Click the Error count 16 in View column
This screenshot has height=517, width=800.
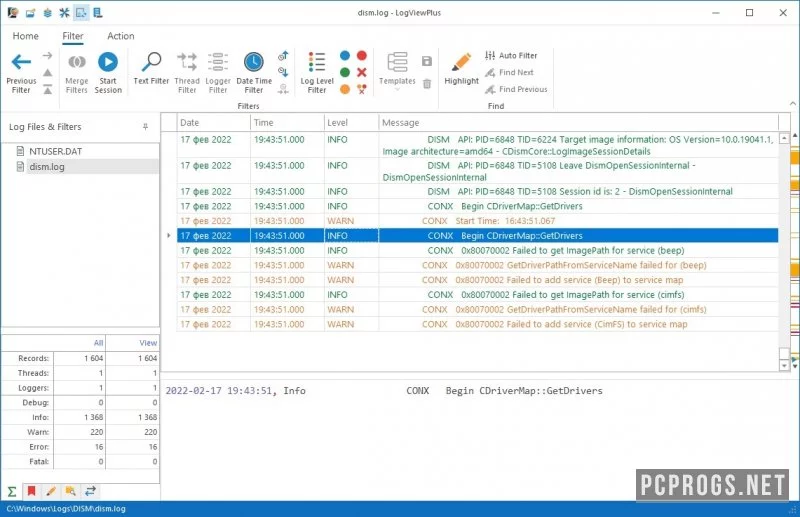coord(153,447)
